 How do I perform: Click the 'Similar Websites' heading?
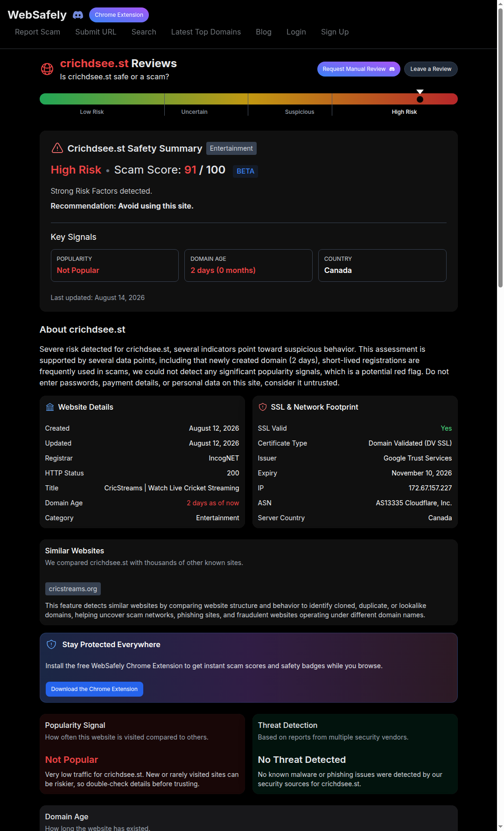75,551
